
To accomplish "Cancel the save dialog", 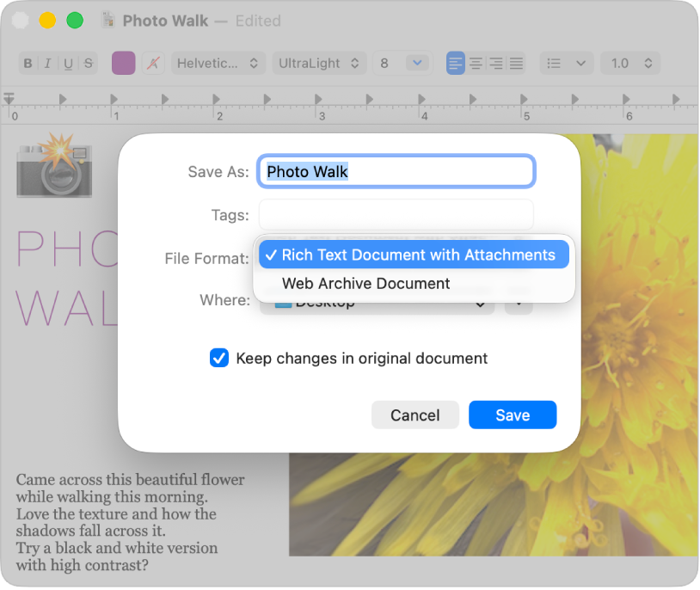I will (415, 415).
